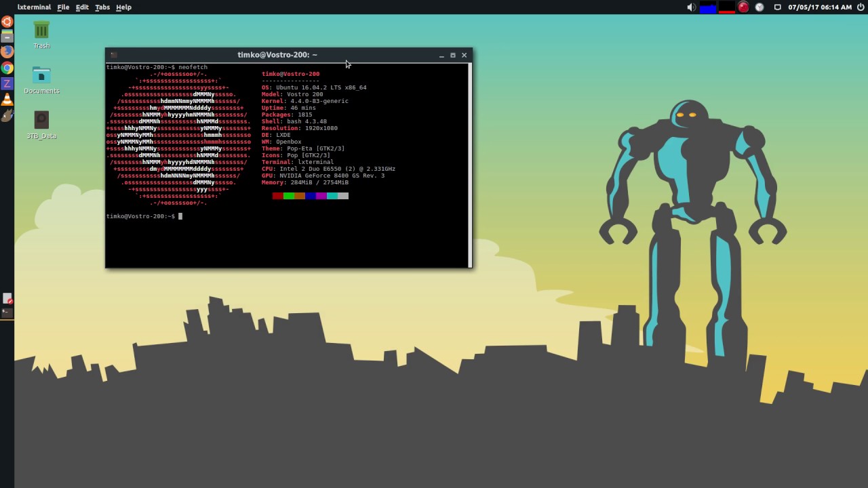
Task: Maximize the lxterminal window
Action: point(452,55)
